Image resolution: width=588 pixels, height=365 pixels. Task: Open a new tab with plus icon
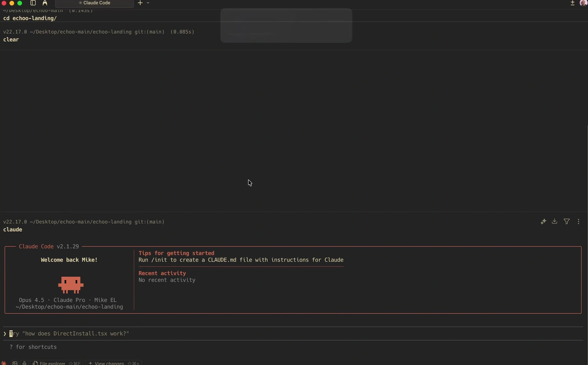pos(141,3)
